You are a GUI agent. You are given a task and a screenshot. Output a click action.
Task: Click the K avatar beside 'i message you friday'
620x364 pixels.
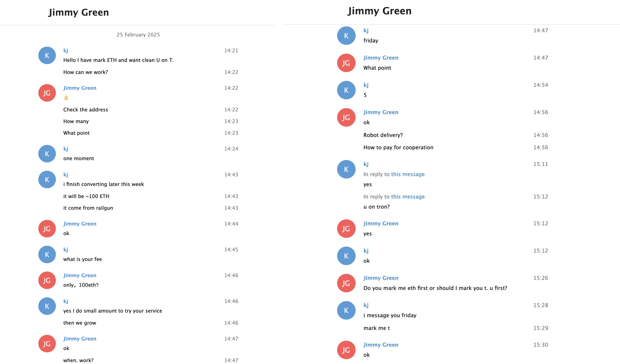click(x=346, y=310)
